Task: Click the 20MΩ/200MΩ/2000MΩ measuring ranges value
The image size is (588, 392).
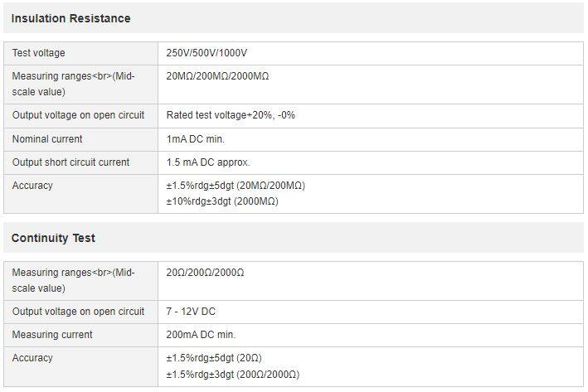Action: click(x=217, y=76)
